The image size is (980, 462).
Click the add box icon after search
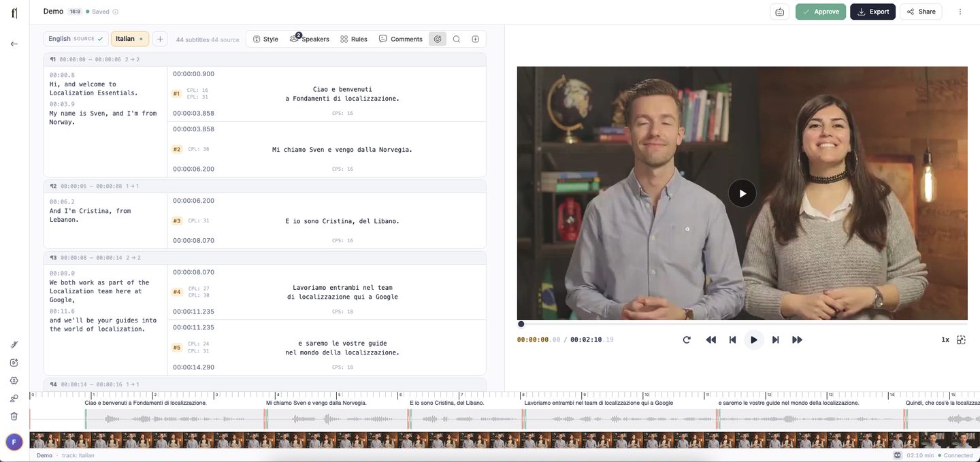[476, 39]
